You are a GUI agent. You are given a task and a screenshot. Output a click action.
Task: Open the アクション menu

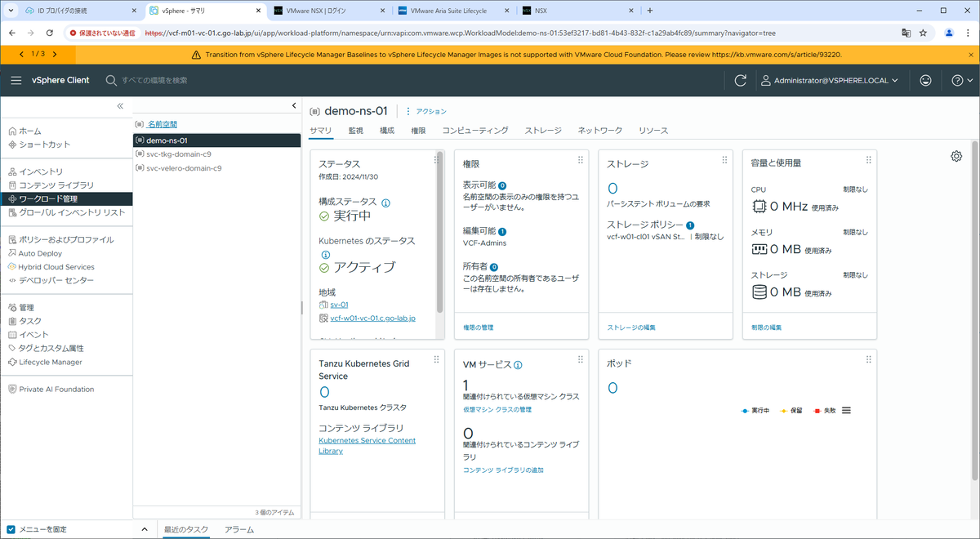(426, 111)
